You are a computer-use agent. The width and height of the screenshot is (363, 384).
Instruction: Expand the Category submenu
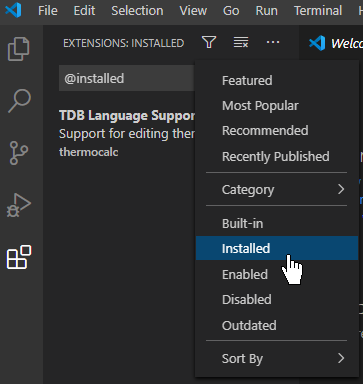click(277, 190)
